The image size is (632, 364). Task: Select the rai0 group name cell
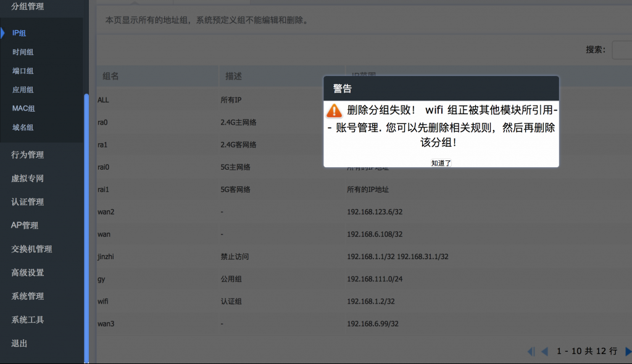click(x=103, y=167)
